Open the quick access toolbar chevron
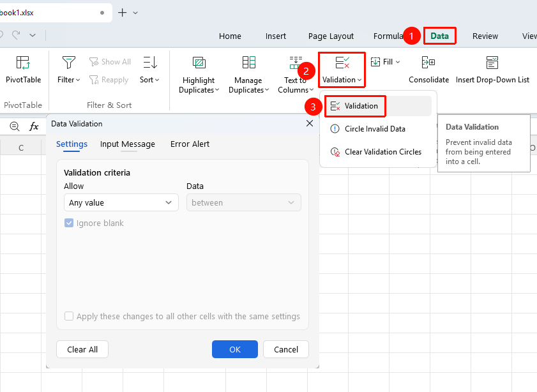Viewport: 537px width, 392px height. 33,35
